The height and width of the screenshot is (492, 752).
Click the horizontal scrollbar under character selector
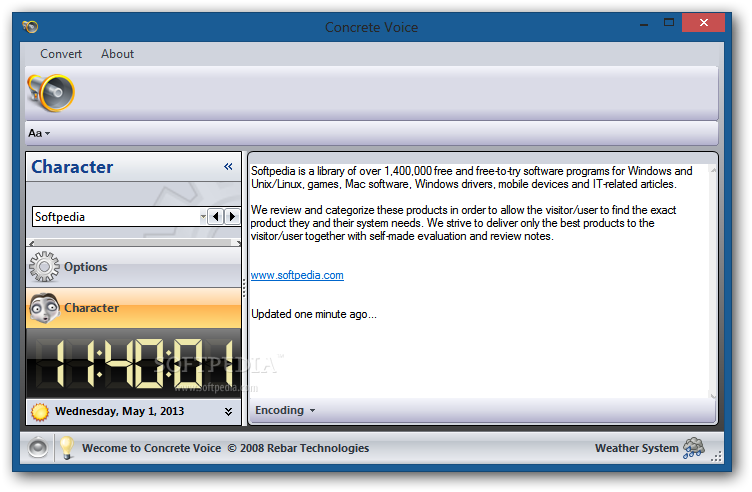134,243
